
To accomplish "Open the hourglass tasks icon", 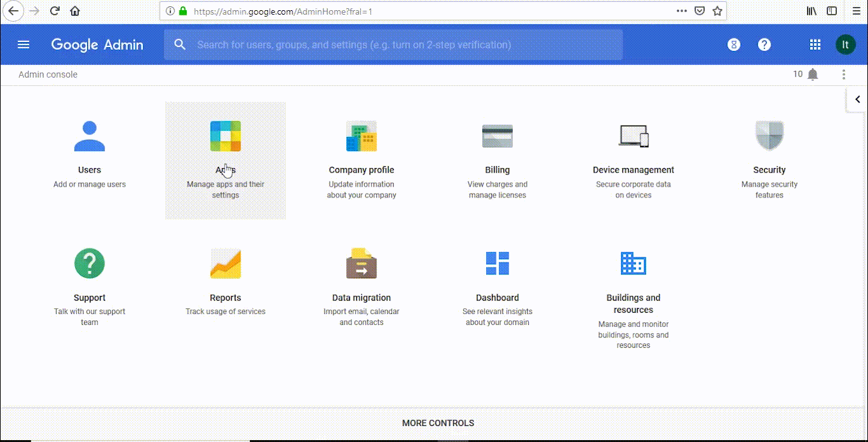I will (734, 45).
